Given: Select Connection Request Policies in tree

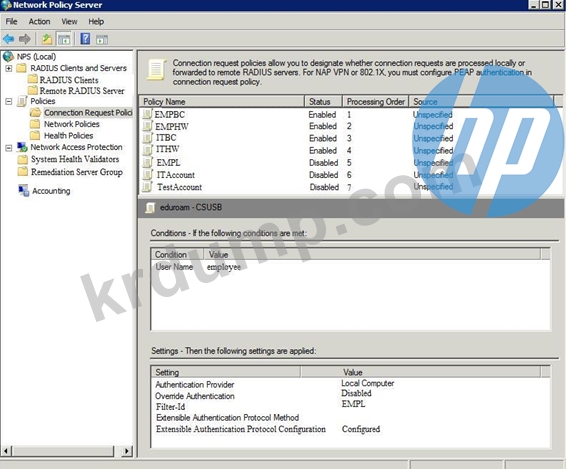Looking at the screenshot, I should [x=88, y=113].
